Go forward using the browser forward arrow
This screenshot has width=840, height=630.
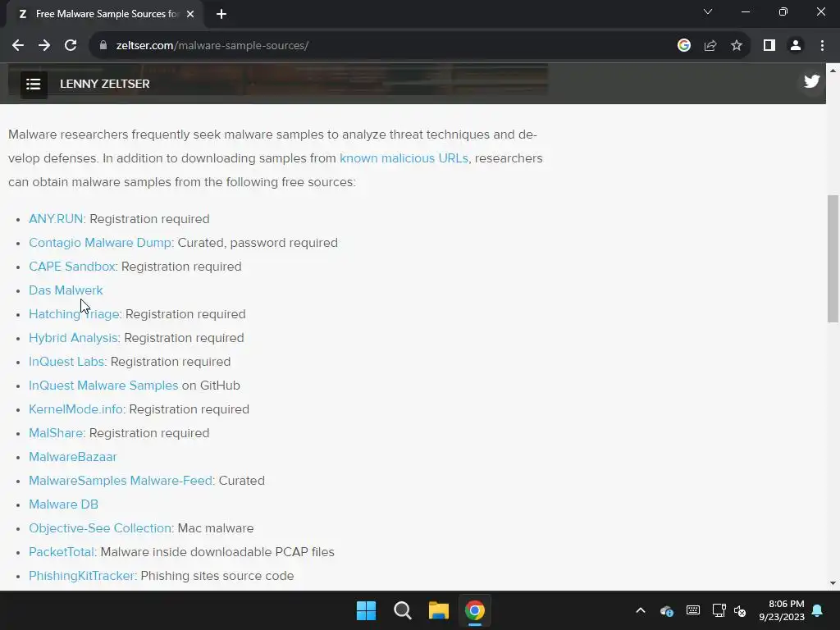pyautogui.click(x=44, y=46)
